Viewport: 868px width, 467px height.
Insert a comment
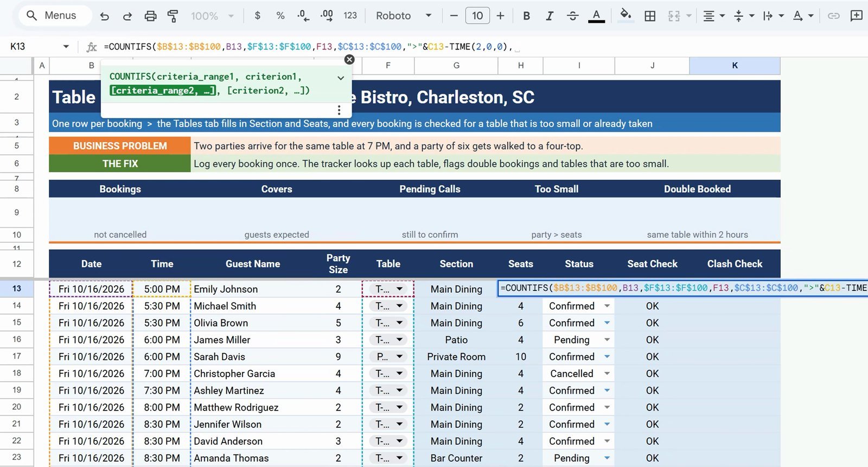857,16
